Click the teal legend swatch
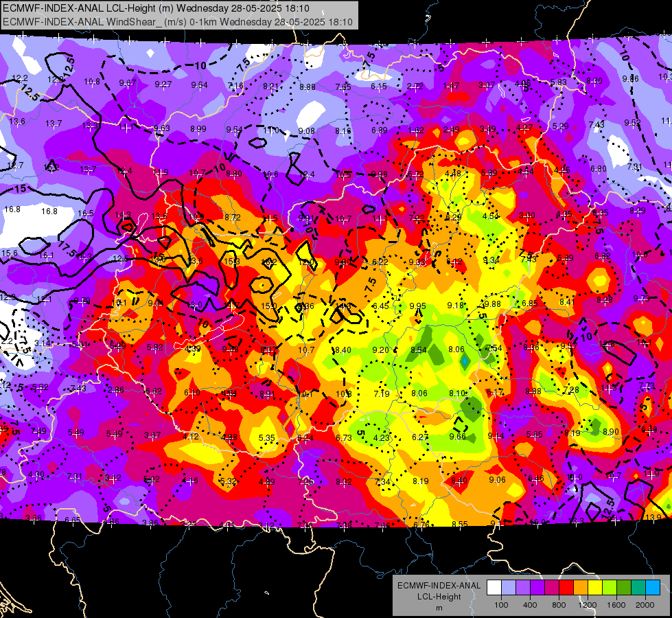The width and height of the screenshot is (672, 618). (x=638, y=587)
